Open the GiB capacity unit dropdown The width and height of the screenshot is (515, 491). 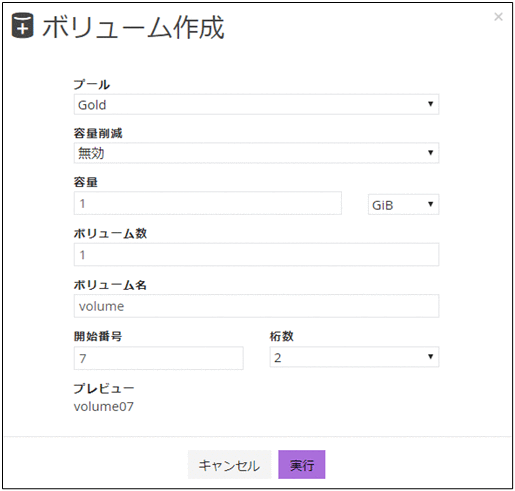(403, 204)
